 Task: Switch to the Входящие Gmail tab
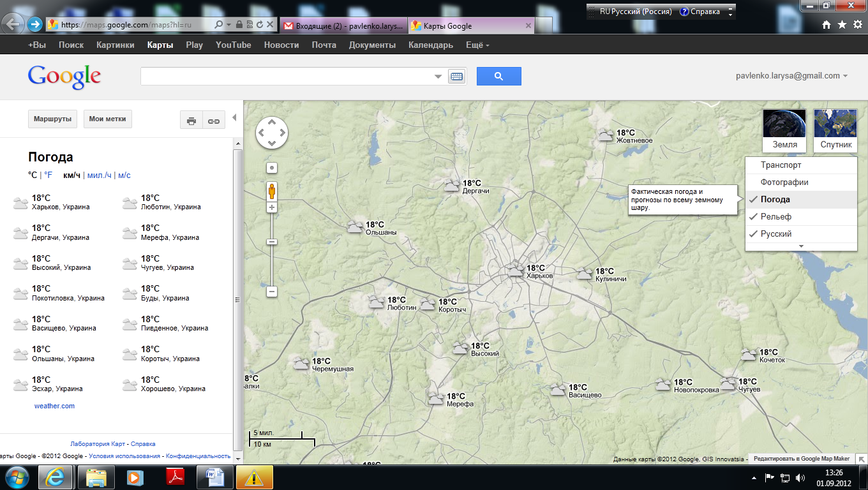pos(342,26)
